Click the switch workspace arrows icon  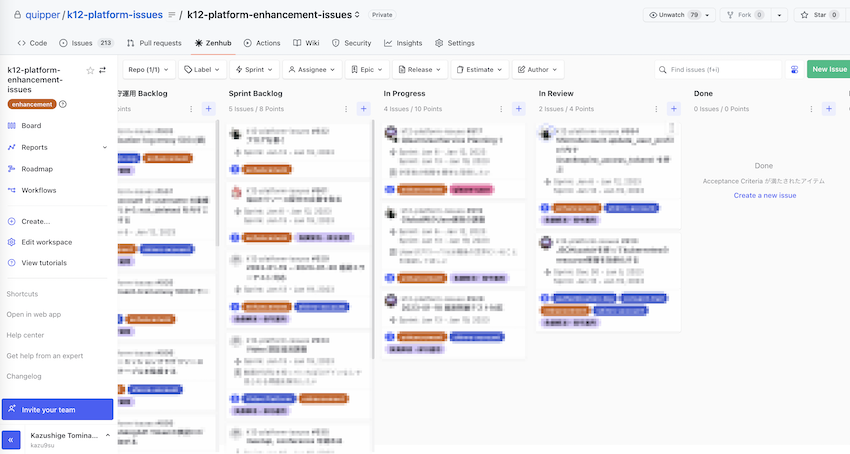102,70
